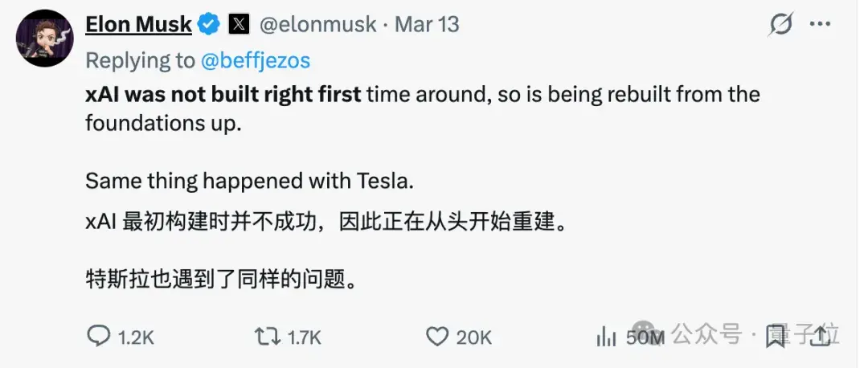
Task: Click the 1.2K reply count
Action: [x=135, y=337]
